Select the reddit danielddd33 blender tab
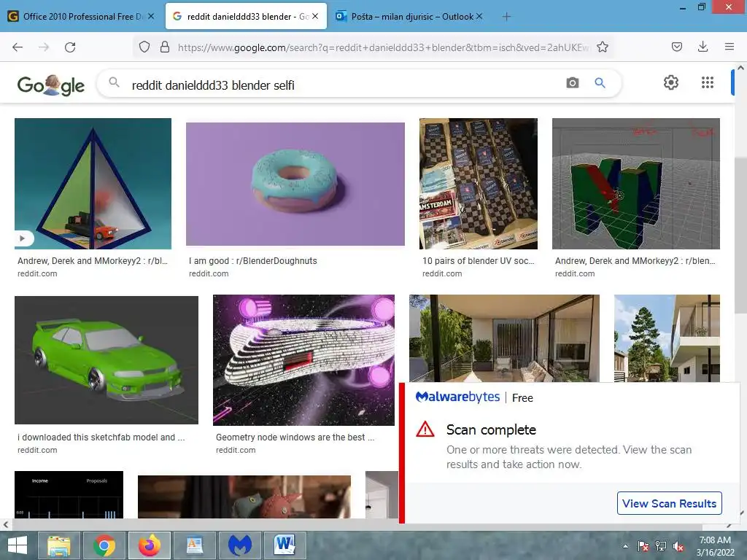 pyautogui.click(x=246, y=16)
